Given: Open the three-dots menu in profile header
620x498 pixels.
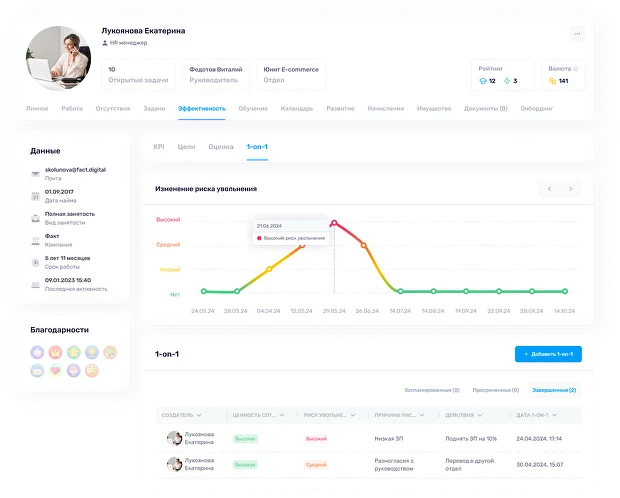Looking at the screenshot, I should (577, 34).
